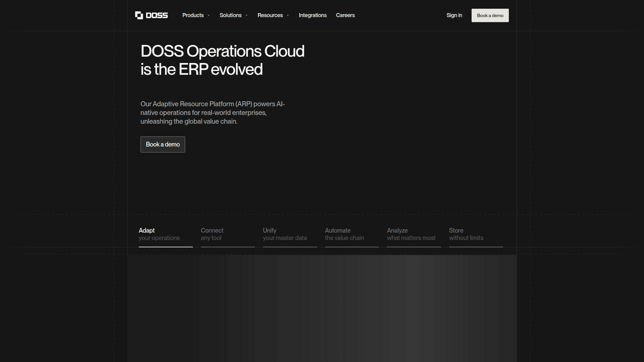Click the DOSS logo icon
This screenshot has width=644, height=362.
[x=139, y=15]
